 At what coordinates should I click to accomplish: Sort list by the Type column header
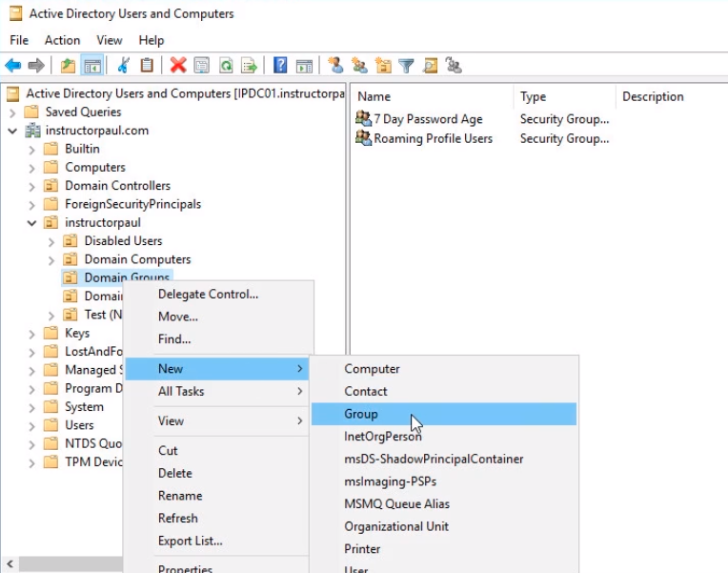534,96
